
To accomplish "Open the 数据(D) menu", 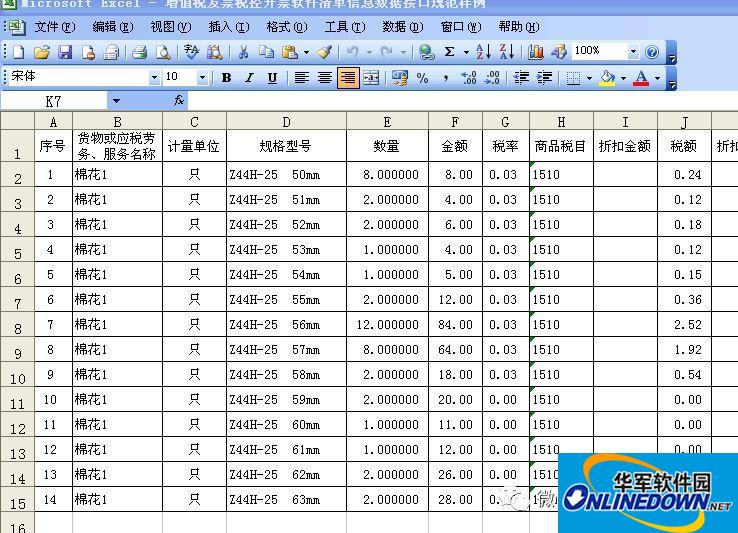I will point(403,27).
